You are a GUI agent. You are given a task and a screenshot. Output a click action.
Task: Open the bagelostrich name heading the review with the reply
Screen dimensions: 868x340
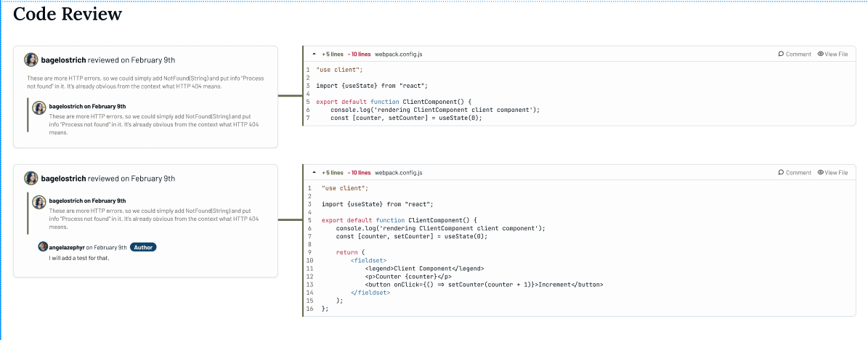point(64,178)
